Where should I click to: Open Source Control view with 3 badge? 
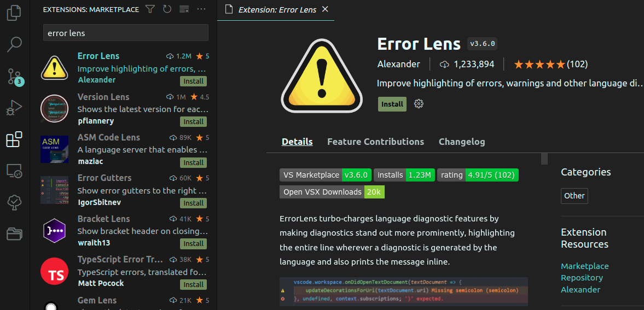(x=15, y=77)
